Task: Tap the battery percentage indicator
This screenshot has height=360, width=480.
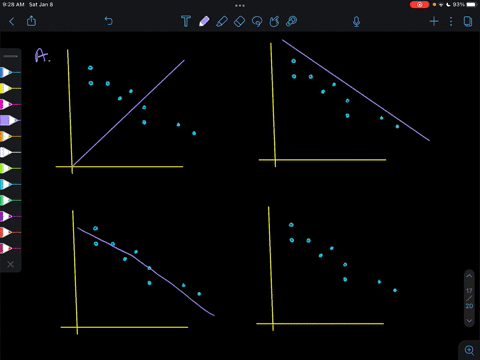Action: click(459, 5)
